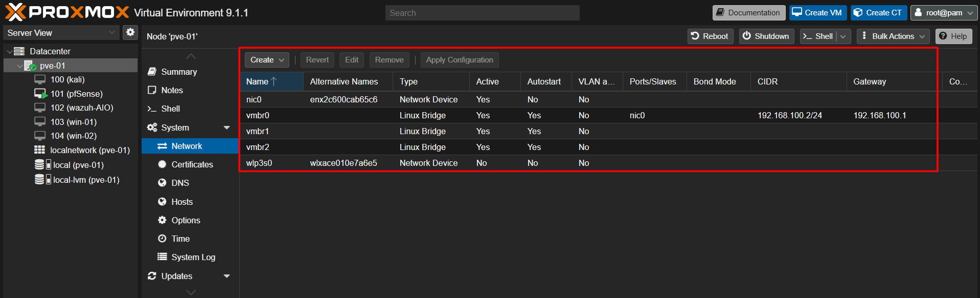This screenshot has width=980, height=298.
Task: Click the DNS globe icon
Action: [x=162, y=183]
